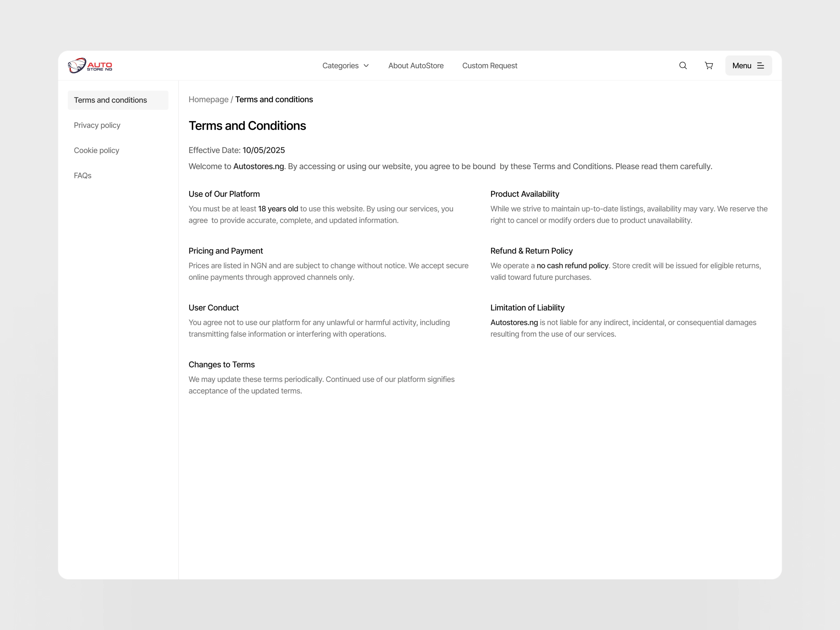Open the Cookie policy sidebar item

(96, 150)
